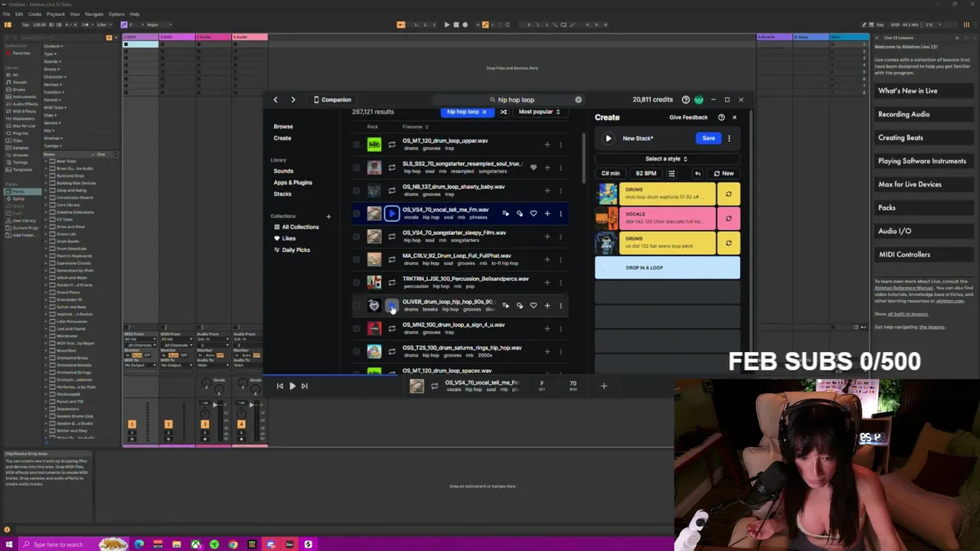Unlike the SLS_SS2_70_songstarter_resampled_soul sample

tap(534, 168)
